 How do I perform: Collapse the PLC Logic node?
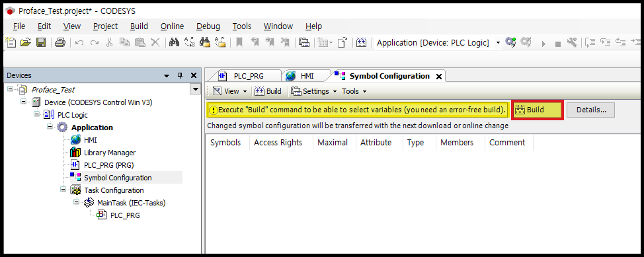pyautogui.click(x=36, y=114)
